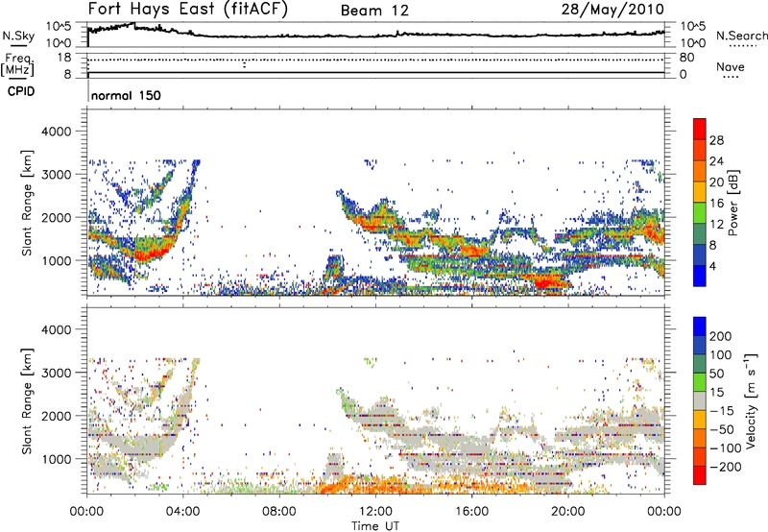The image size is (768, 532).
Task: Click the 'Freq. [MHz]' axis label
Action: point(17,65)
